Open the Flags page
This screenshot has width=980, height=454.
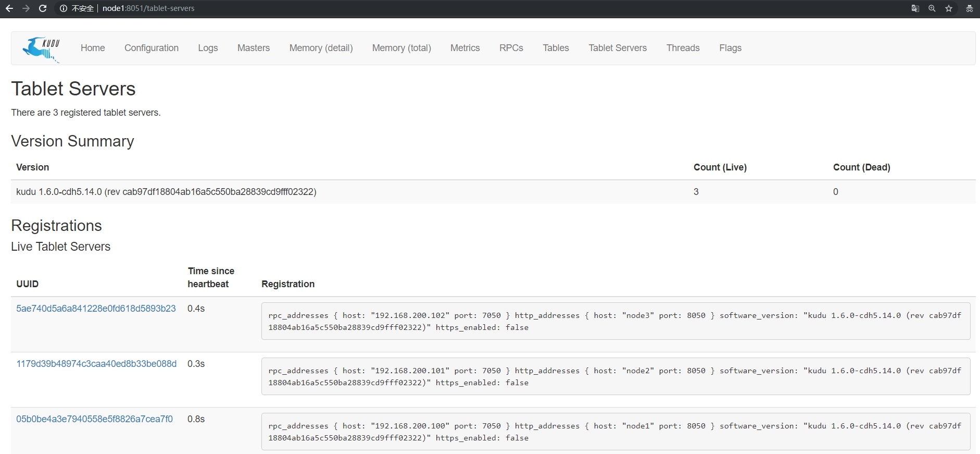(730, 48)
